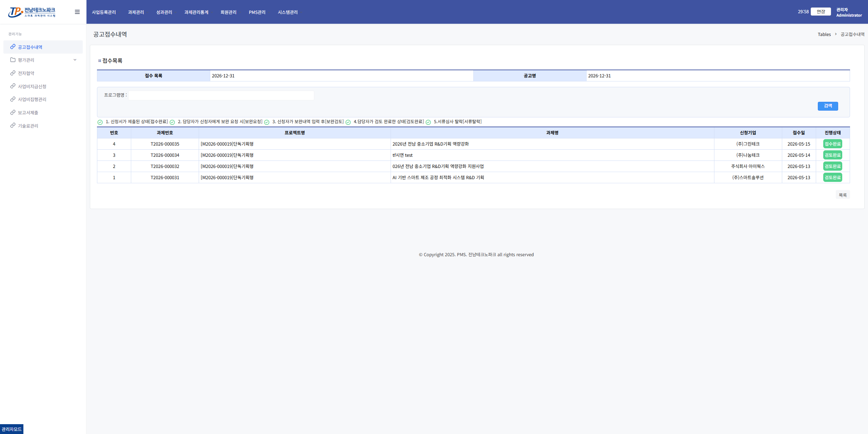Image resolution: width=868 pixels, height=434 pixels.
Task: Open the 시스템관리 menu
Action: click(288, 12)
